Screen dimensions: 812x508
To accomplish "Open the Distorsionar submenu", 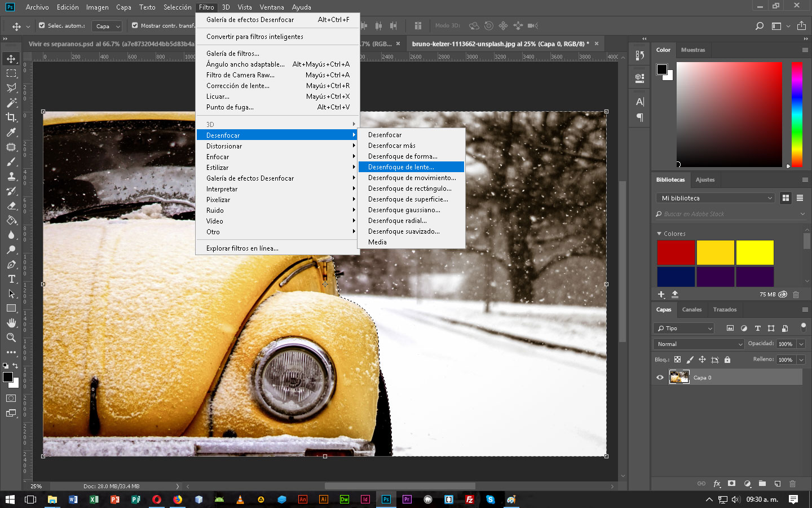I will click(277, 146).
